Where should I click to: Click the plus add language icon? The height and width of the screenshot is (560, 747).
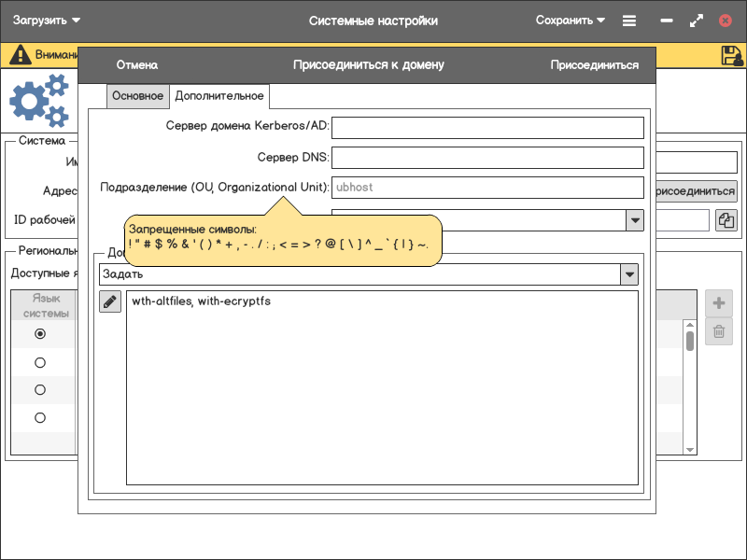click(718, 303)
